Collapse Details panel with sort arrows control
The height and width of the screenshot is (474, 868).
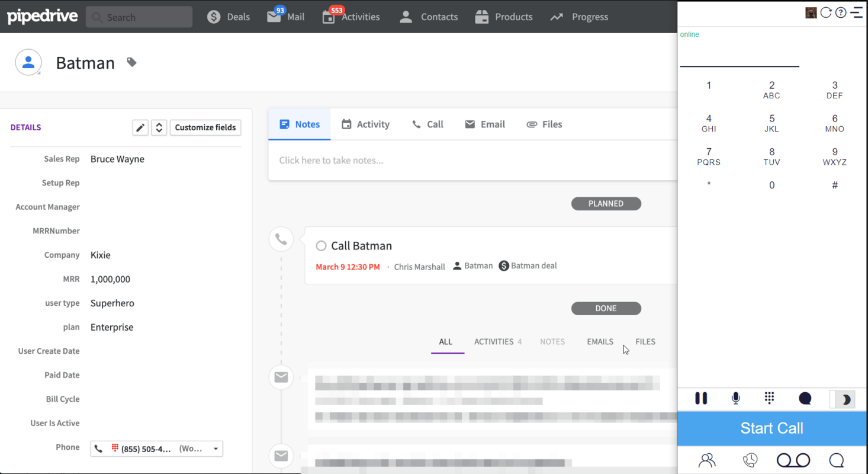(159, 127)
